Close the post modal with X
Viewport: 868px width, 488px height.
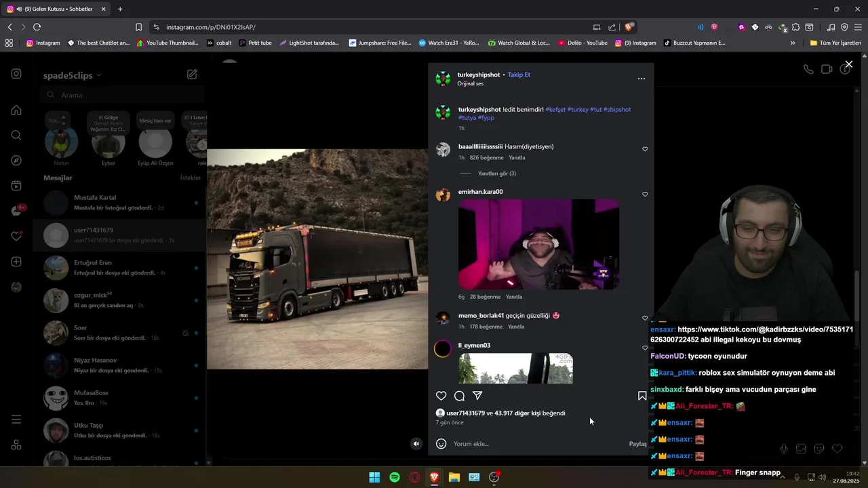coord(848,64)
